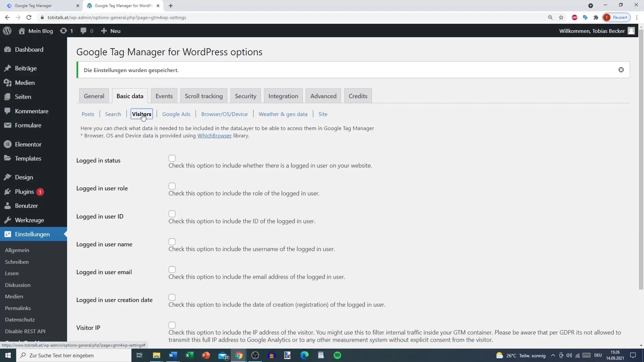
Task: Open the WordPress logo menu
Action: pos(7,31)
